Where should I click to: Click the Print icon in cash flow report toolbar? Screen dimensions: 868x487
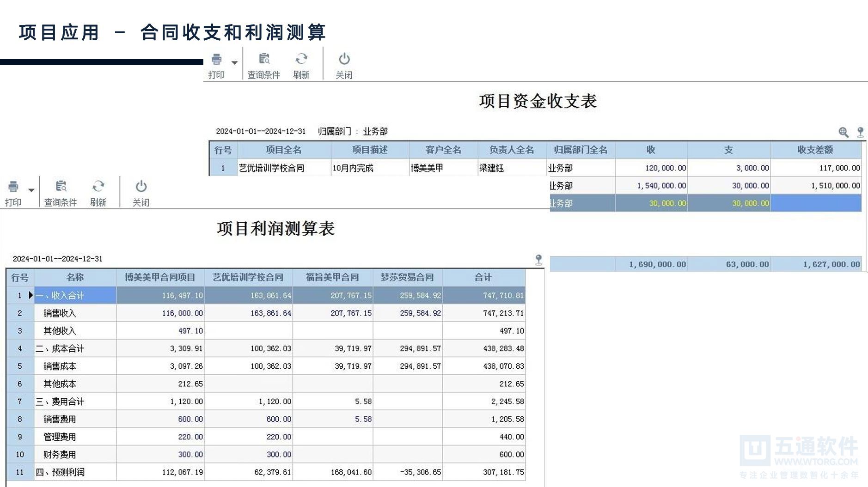(x=217, y=59)
